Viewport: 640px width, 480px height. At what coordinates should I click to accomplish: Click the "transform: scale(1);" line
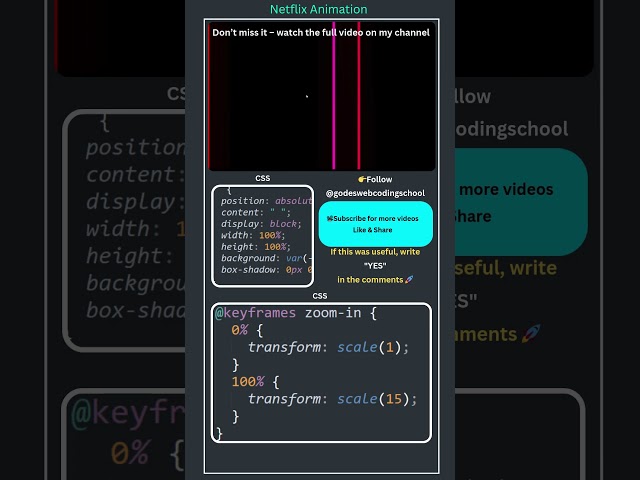pos(329,347)
